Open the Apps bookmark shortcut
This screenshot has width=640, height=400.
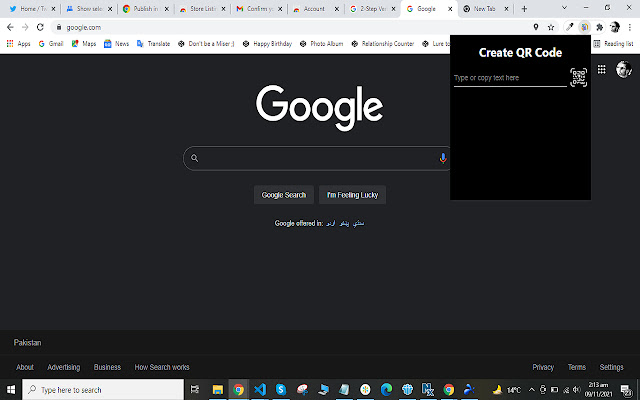(18, 44)
